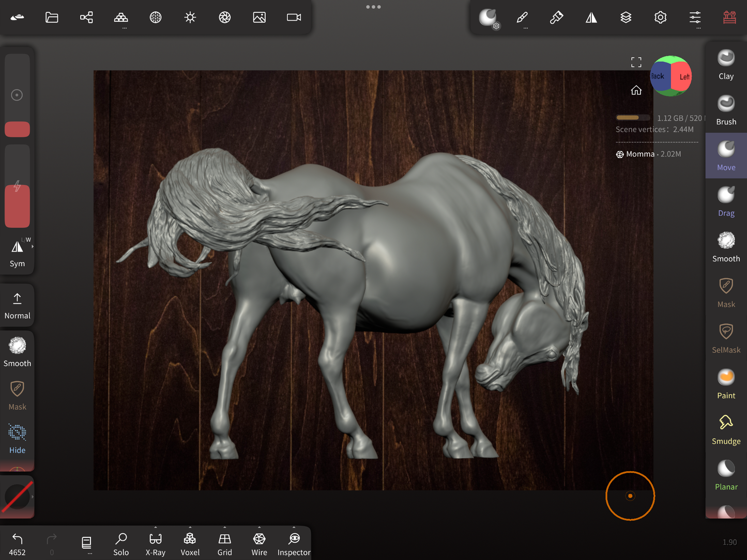Select the Clay brush tool
This screenshot has width=747, height=560.
(726, 65)
